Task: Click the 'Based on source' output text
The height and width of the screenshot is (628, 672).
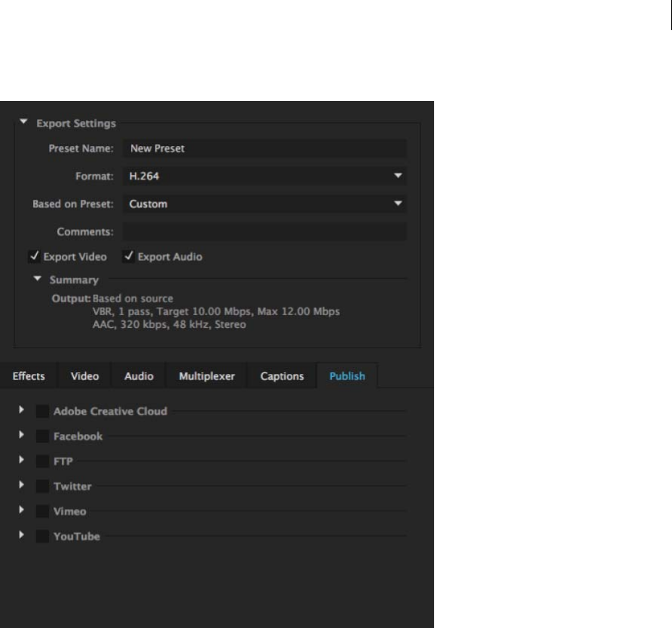Action: [x=133, y=299]
